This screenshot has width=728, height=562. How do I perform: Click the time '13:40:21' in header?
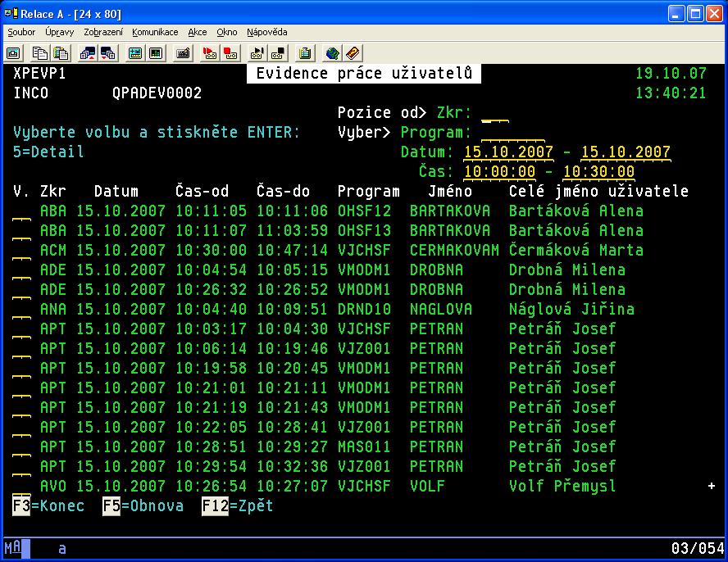tap(671, 93)
